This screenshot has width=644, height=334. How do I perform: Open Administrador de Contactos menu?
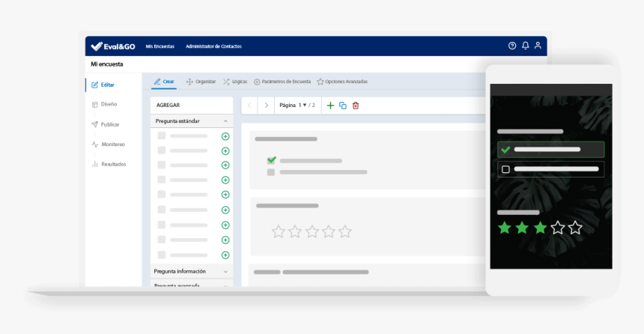click(x=213, y=46)
